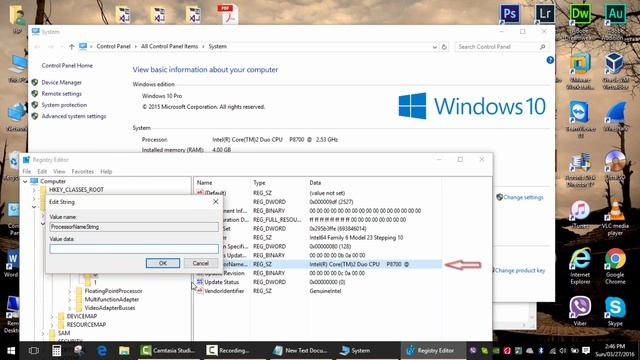The image size is (640, 360).
Task: Select the HKEY_CLASSES_ROOT tree item
Action: click(76, 190)
